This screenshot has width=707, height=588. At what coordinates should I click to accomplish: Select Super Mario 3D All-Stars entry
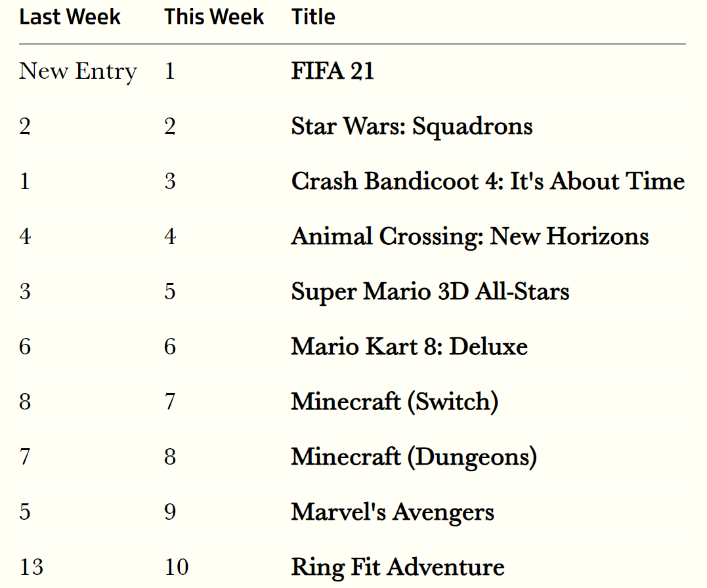coord(430,291)
